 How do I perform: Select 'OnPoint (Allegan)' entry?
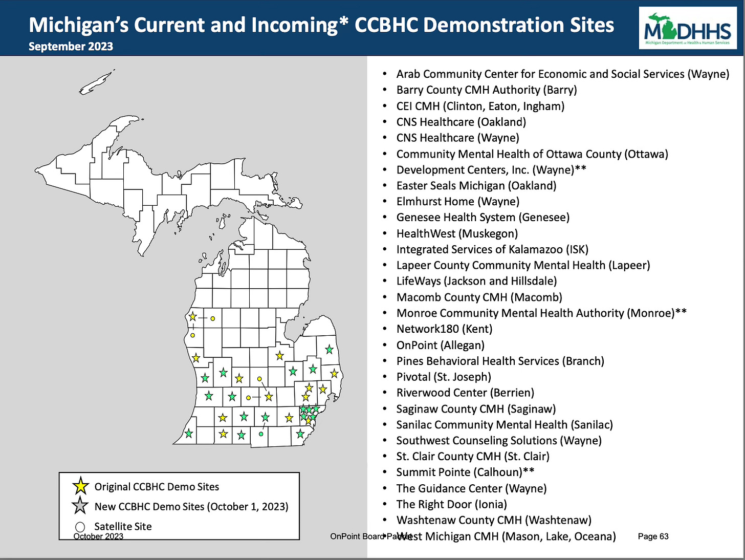(x=440, y=345)
